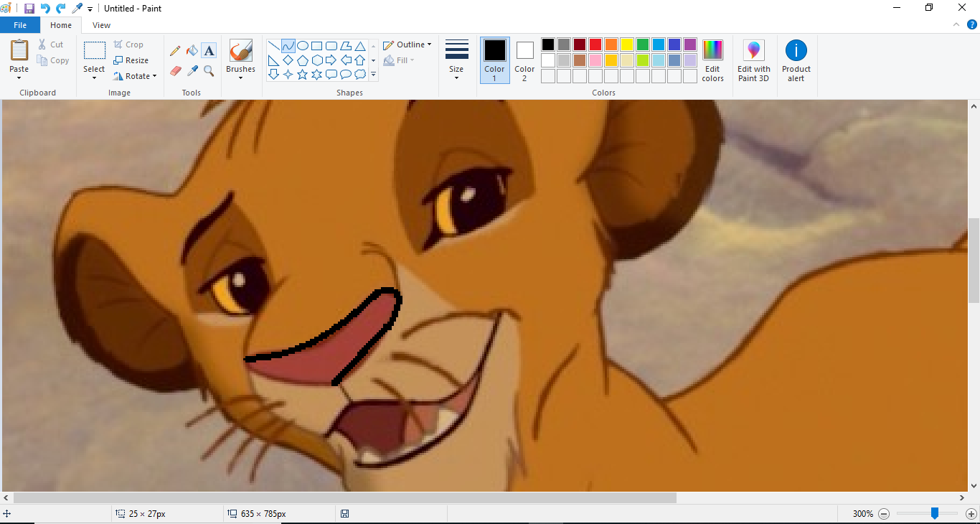
Task: Pick the purple color swatch
Action: coord(690,45)
